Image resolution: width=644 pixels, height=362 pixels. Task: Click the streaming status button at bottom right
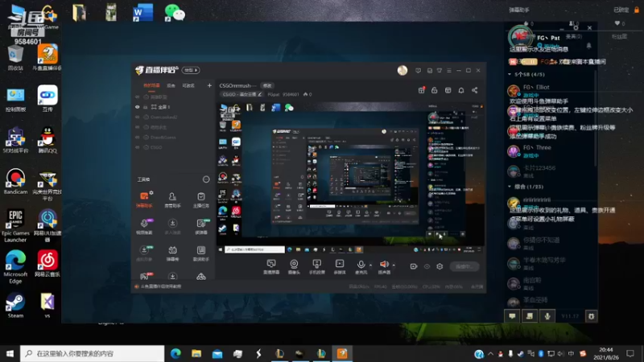pos(464,266)
